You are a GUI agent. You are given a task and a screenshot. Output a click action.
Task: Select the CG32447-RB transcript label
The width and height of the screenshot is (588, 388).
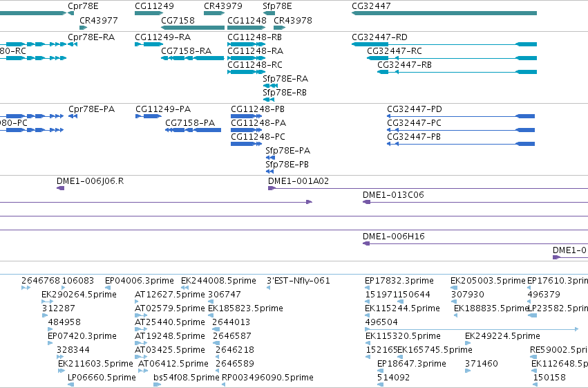pyautogui.click(x=404, y=65)
